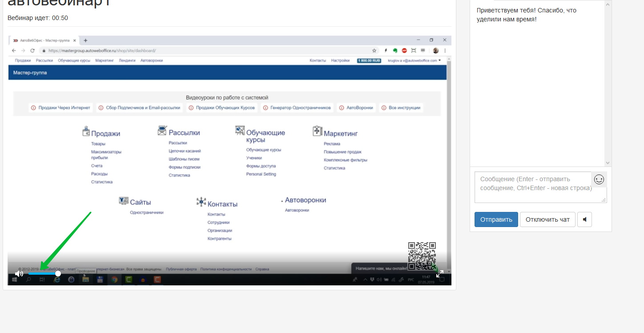Click the Все инструкции button

(401, 108)
